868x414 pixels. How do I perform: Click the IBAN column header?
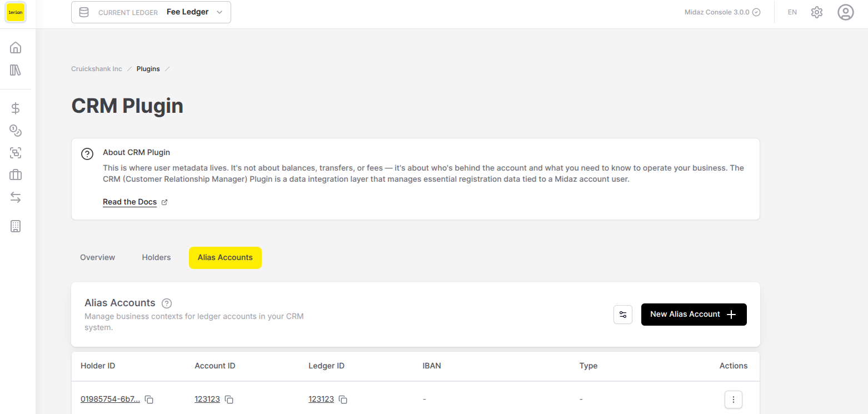(432, 366)
